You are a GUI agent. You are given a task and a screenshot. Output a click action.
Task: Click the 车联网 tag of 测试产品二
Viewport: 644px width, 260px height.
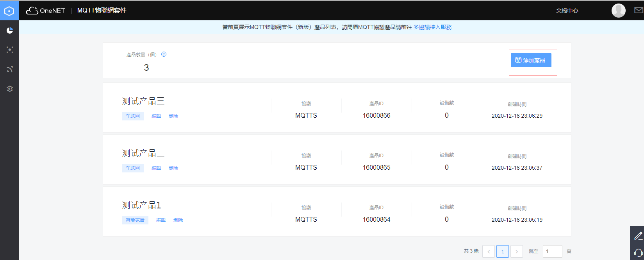click(x=133, y=168)
